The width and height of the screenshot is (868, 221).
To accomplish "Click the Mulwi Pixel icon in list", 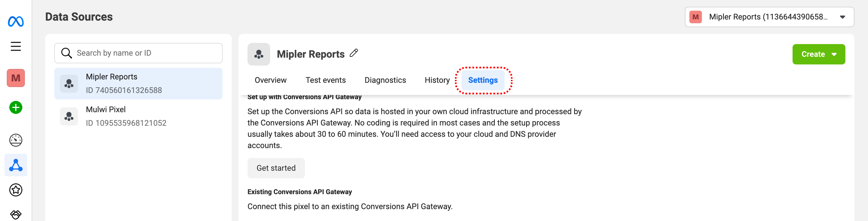I will pos(69,116).
